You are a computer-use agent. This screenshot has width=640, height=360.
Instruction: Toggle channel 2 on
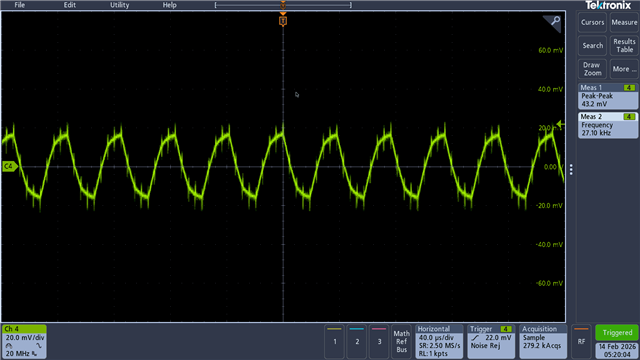(x=357, y=342)
